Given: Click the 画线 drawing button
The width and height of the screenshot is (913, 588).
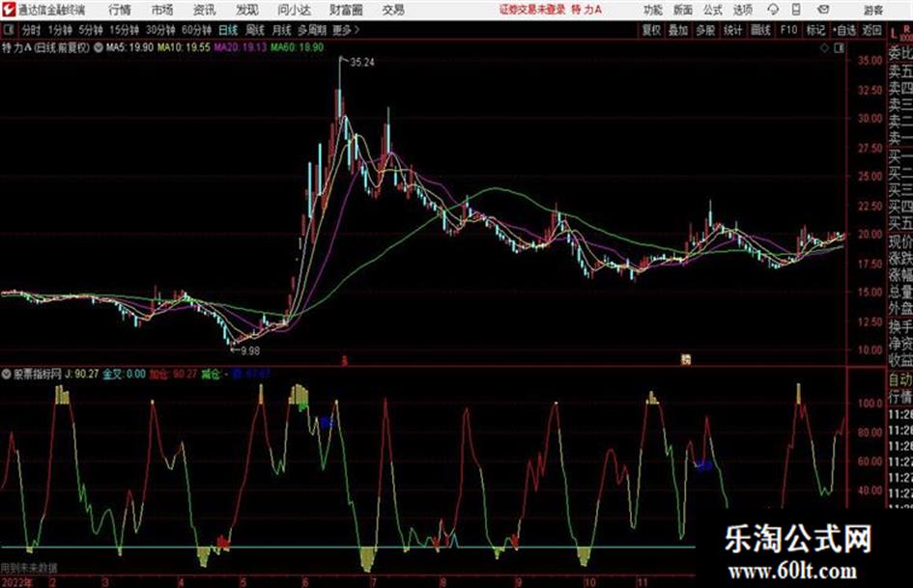Looking at the screenshot, I should tap(760, 30).
